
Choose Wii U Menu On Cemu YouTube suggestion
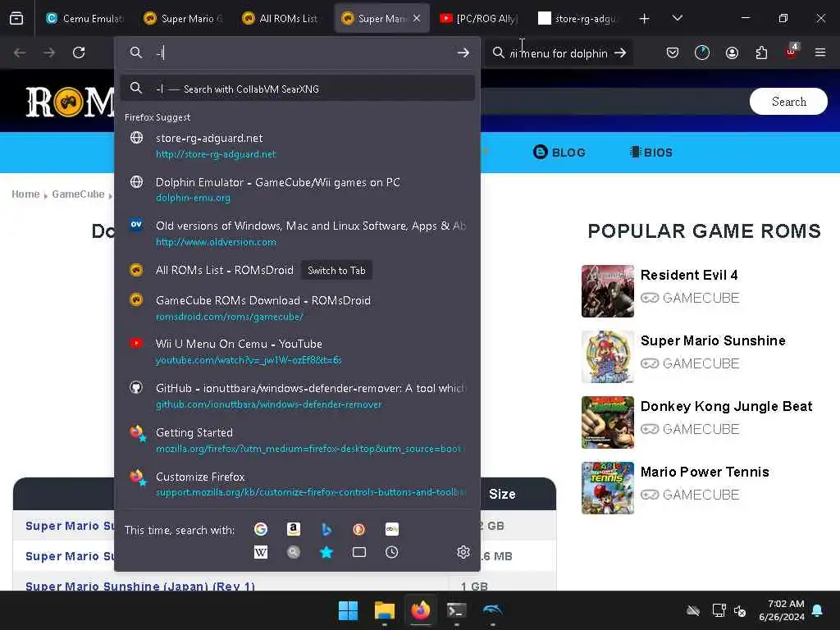tap(297, 351)
